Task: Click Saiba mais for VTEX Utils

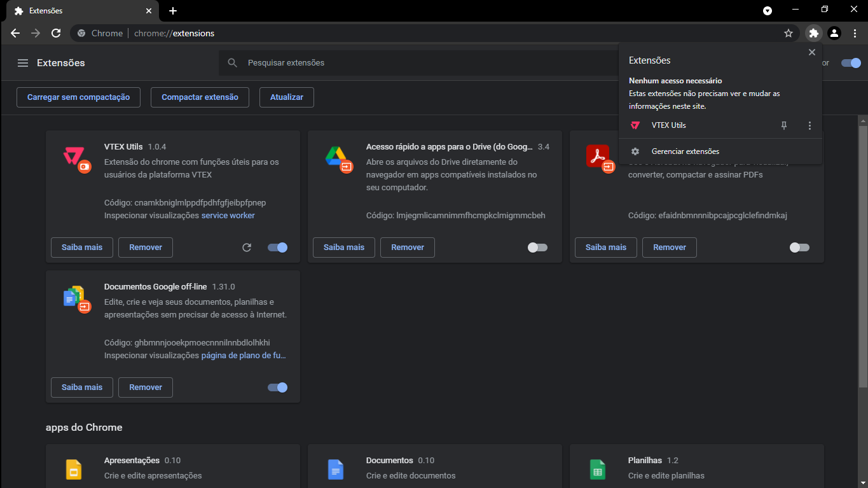Action: (82, 247)
